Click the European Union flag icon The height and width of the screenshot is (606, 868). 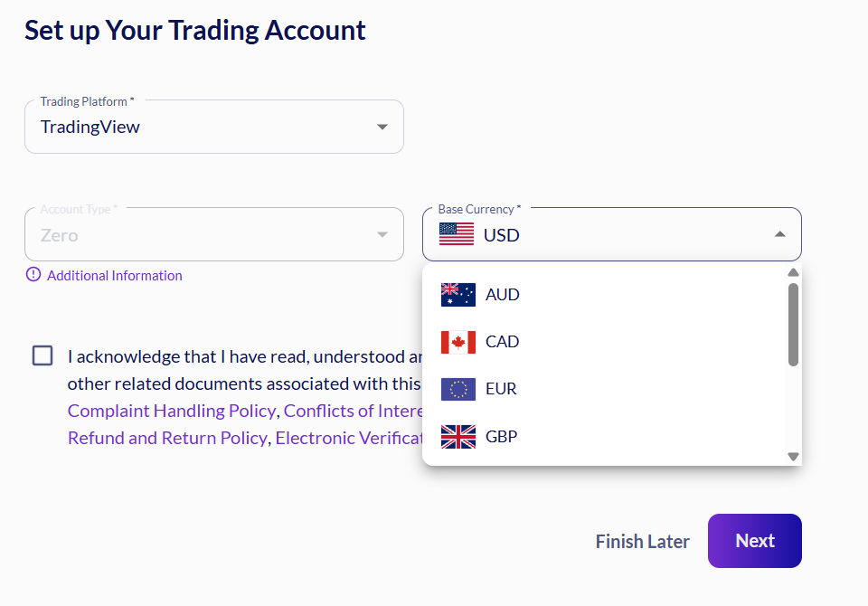coord(458,389)
